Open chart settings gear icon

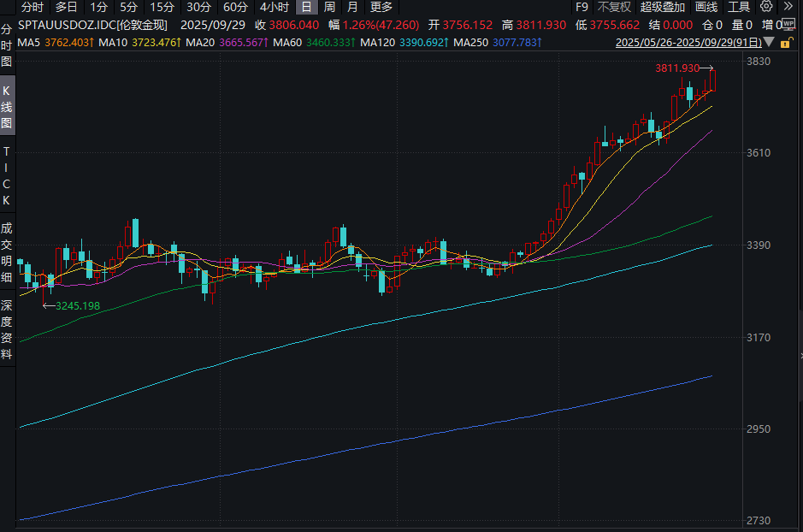765,7
